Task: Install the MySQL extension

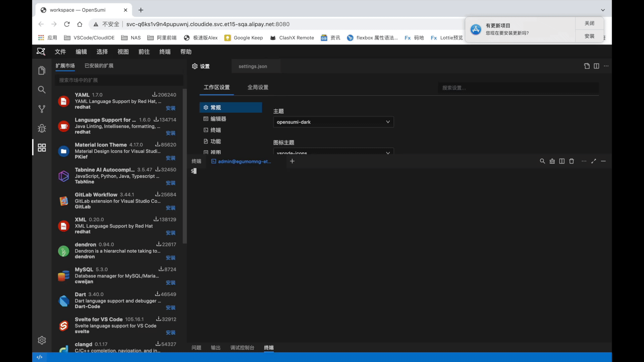Action: point(170,283)
